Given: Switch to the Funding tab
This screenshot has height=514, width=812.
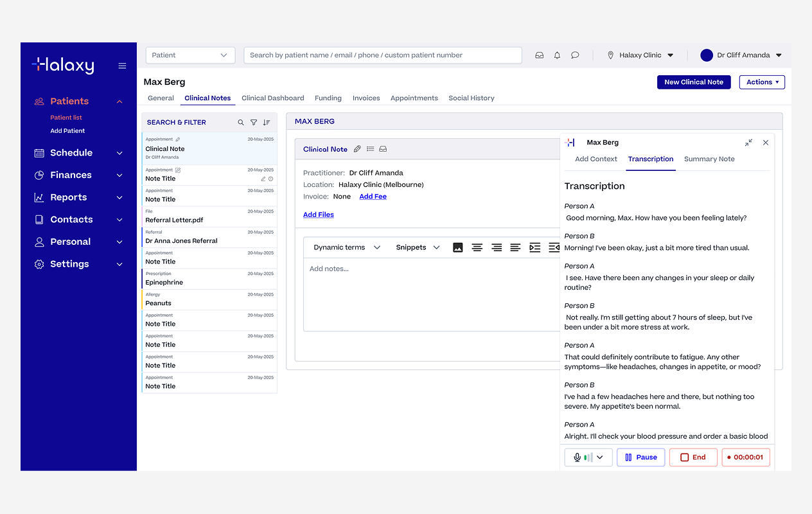Looking at the screenshot, I should (328, 98).
